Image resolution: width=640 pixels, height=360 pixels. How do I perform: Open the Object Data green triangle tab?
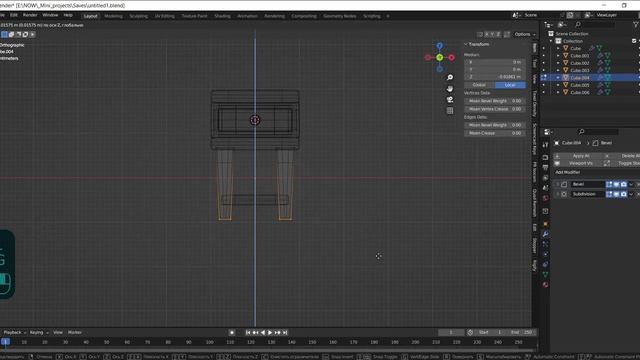[545, 274]
